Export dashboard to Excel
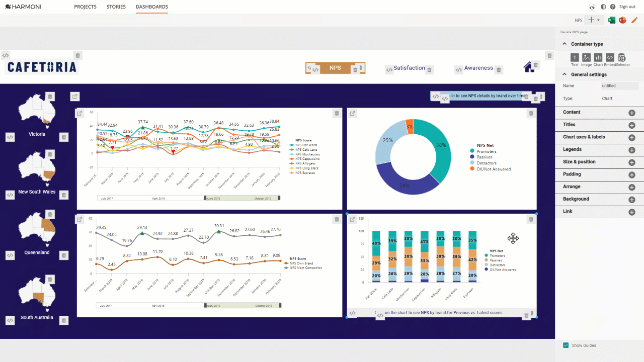This screenshot has height=362, width=644. tap(612, 20)
